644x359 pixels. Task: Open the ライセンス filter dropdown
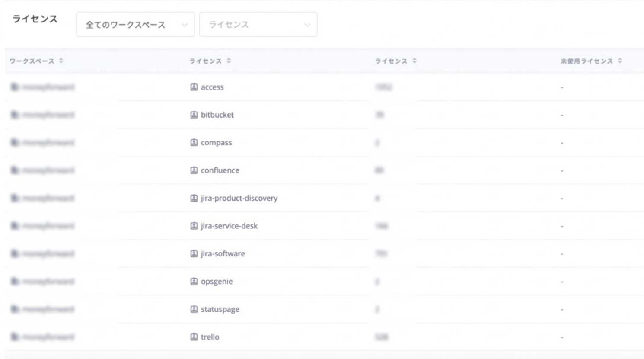pos(258,25)
